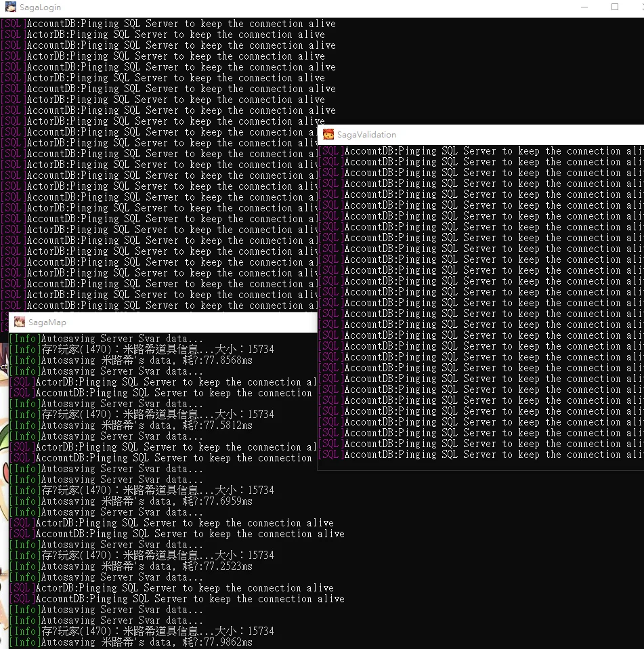Click the SagaMap log line showing 77.8568ms

click(131, 360)
